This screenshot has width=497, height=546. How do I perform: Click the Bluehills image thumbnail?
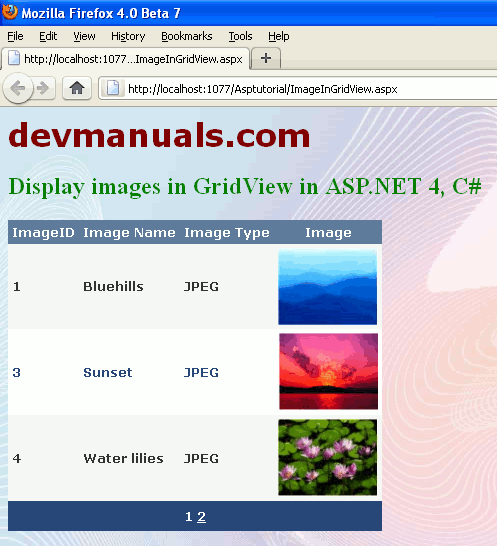tap(328, 287)
